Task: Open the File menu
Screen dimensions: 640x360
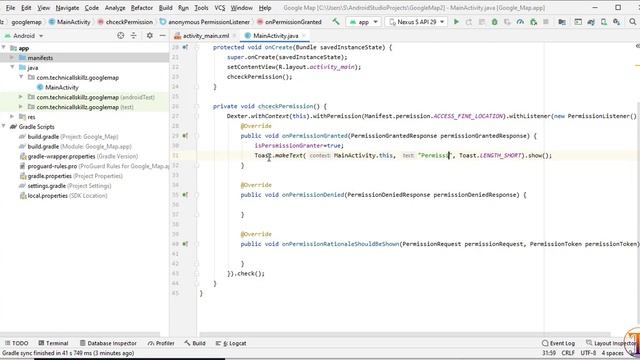Action: click(x=10, y=8)
